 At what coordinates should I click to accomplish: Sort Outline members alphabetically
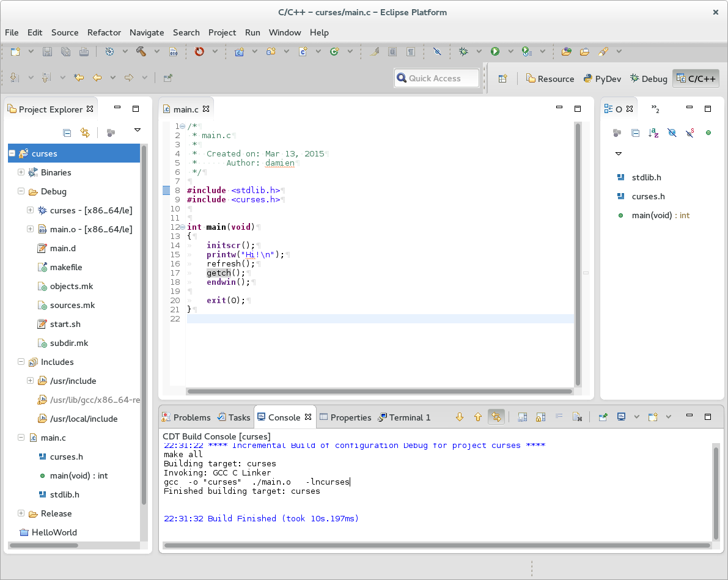pyautogui.click(x=653, y=132)
